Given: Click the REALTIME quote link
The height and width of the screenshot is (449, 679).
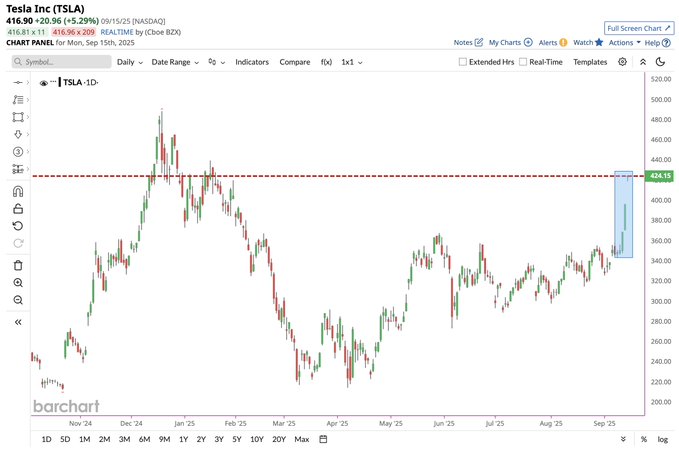Looking at the screenshot, I should click(117, 32).
